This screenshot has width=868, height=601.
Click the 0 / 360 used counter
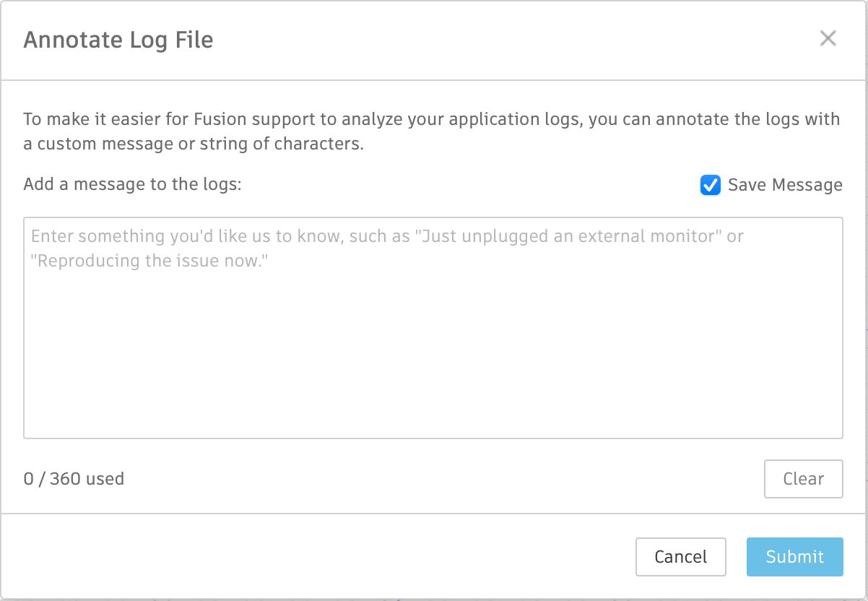[72, 478]
